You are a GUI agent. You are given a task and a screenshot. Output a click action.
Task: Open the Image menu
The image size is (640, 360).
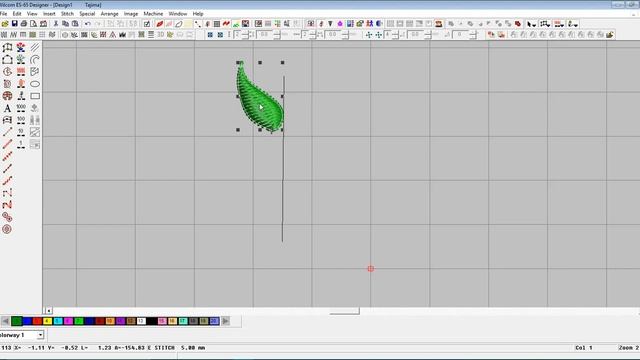tap(131, 13)
